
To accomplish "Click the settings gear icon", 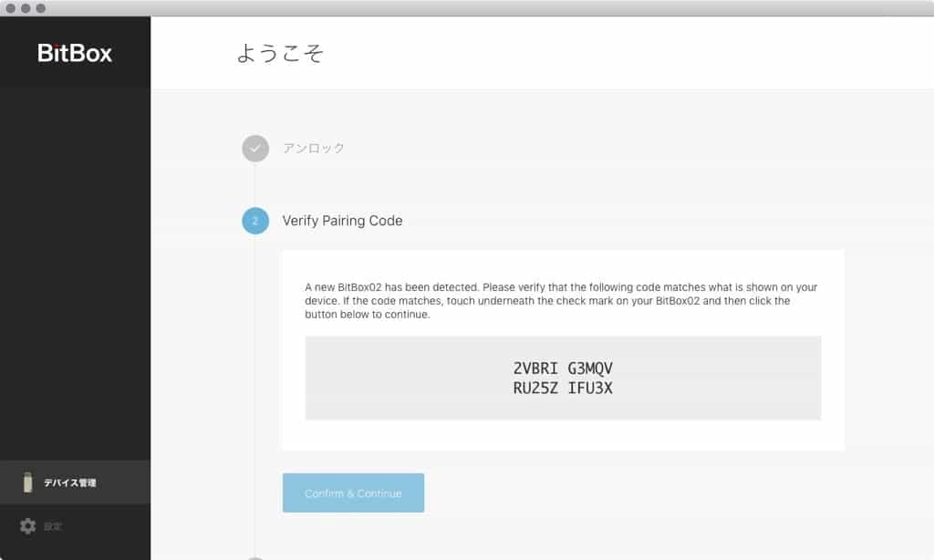I will coord(27,526).
